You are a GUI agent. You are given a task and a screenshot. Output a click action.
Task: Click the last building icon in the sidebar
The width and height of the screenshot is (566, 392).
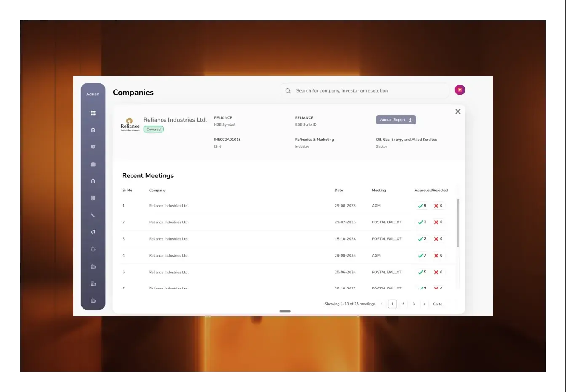(x=93, y=300)
